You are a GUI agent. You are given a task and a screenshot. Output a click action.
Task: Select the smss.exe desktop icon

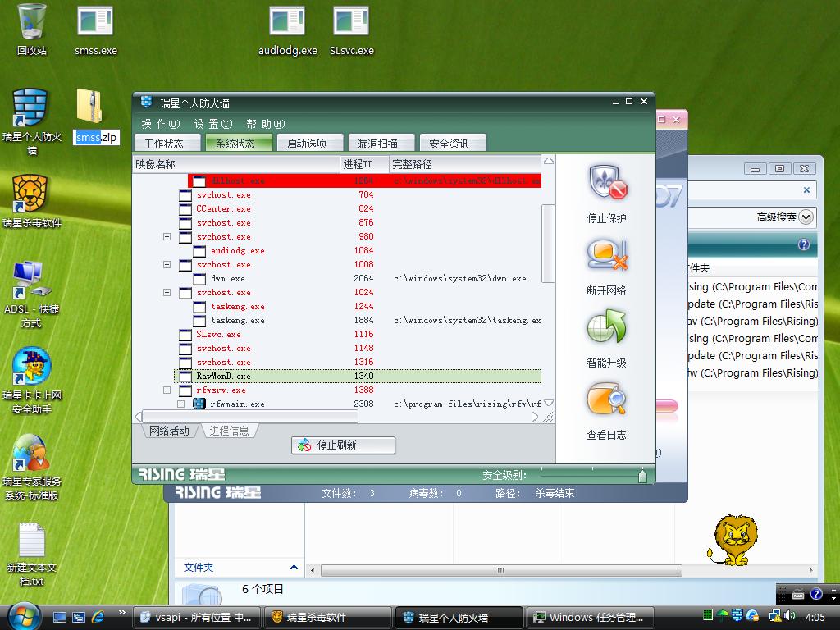tap(96, 30)
